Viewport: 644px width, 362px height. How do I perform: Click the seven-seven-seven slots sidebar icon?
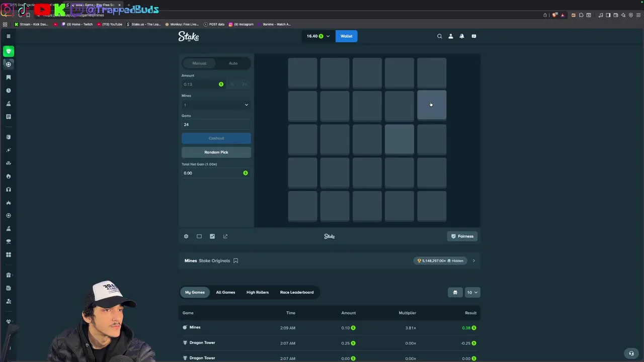click(9, 163)
